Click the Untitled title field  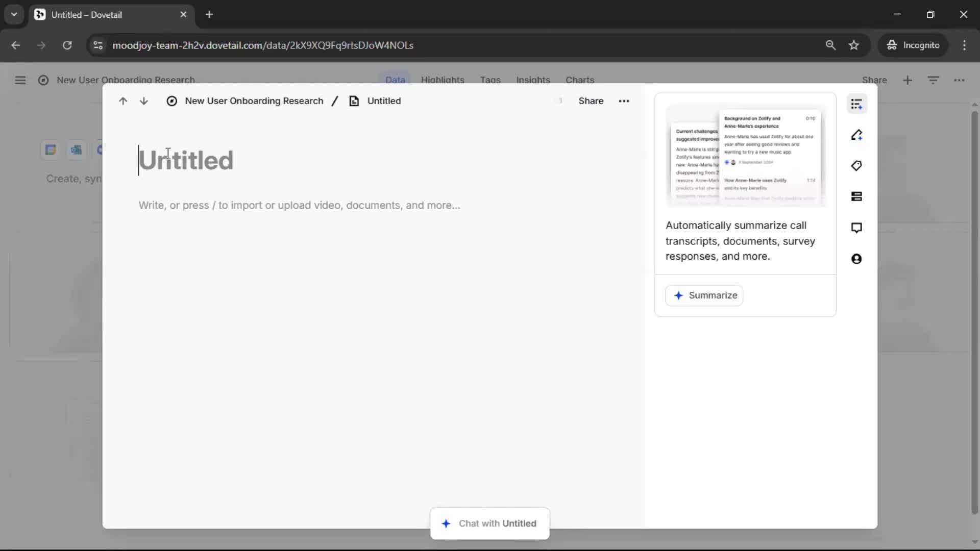click(x=186, y=160)
